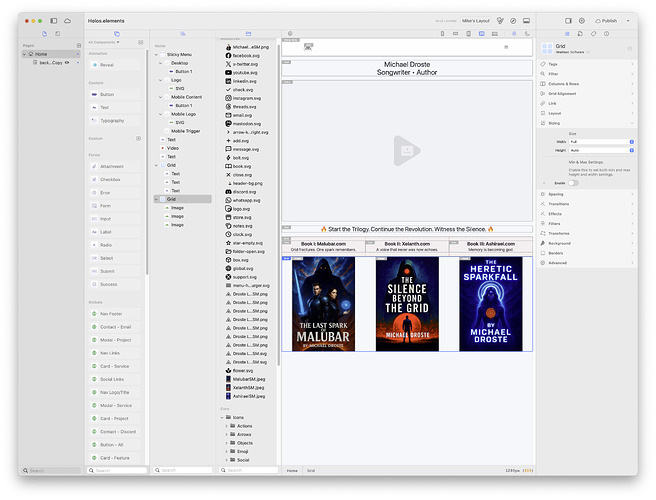
Task: Expand the Emoji icons folder
Action: pos(227,451)
